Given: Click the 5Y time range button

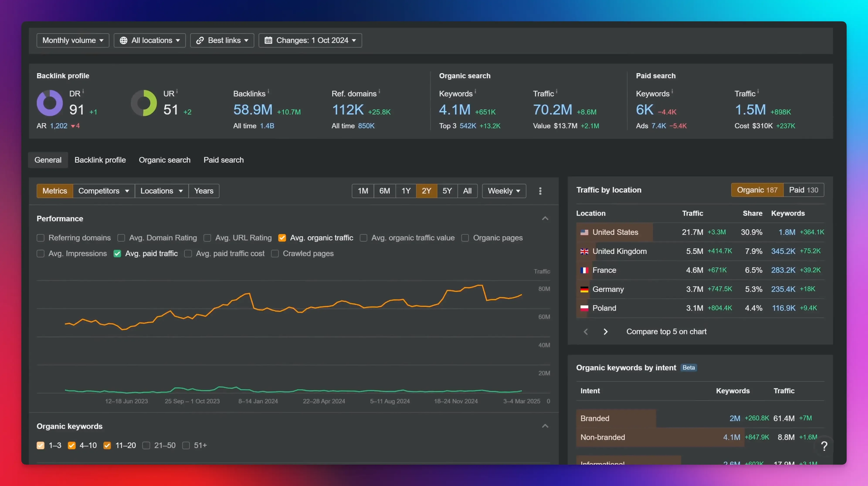Looking at the screenshot, I should pyautogui.click(x=447, y=191).
